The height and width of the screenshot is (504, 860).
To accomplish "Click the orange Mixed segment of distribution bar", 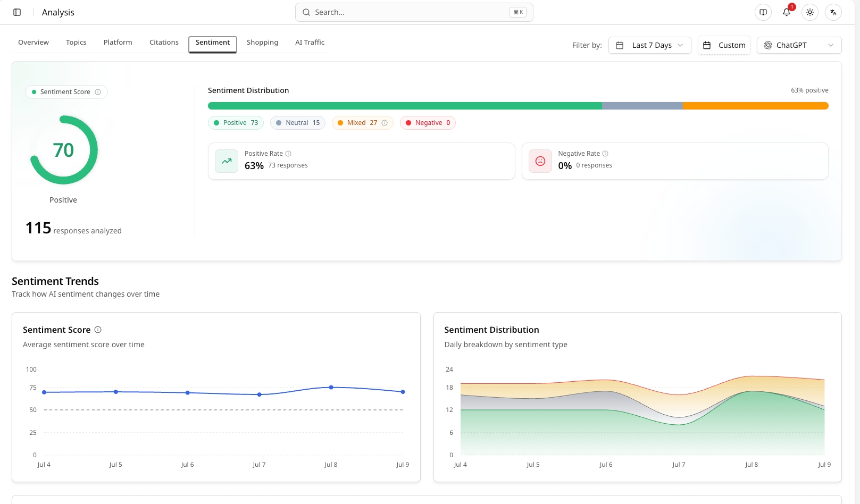I will [755, 106].
